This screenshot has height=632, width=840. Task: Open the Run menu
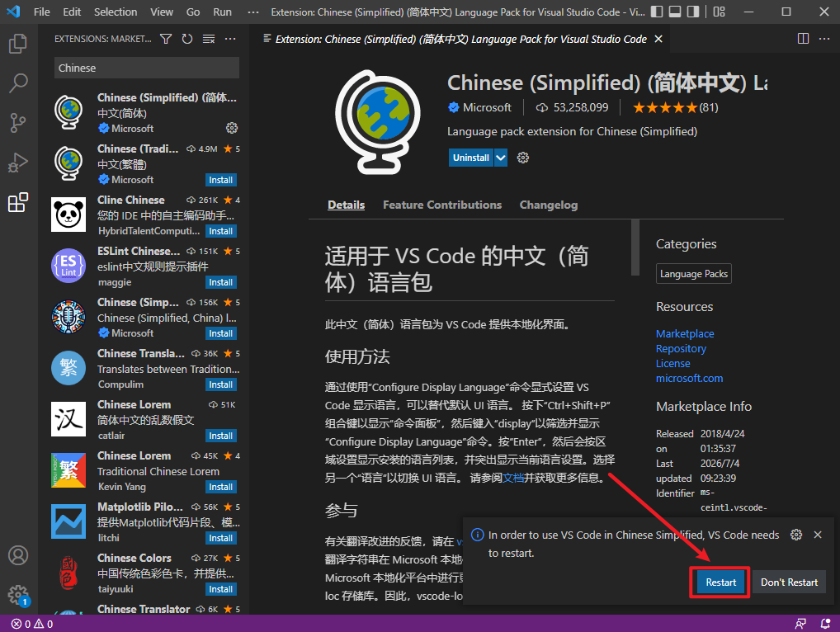[222, 12]
